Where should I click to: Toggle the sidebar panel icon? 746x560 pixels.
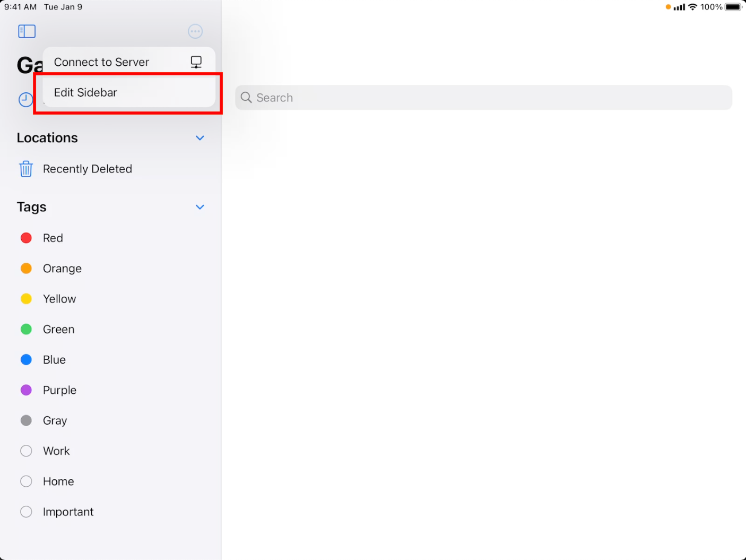coord(27,31)
